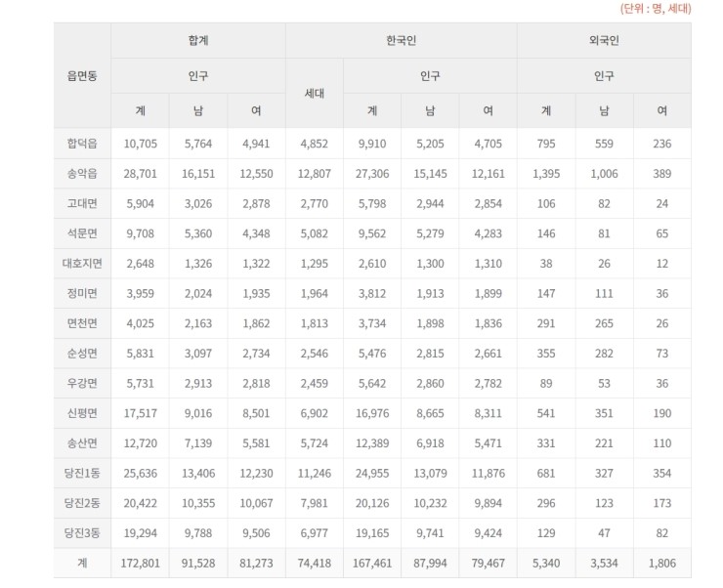Click total population value 172,801

coord(140,564)
